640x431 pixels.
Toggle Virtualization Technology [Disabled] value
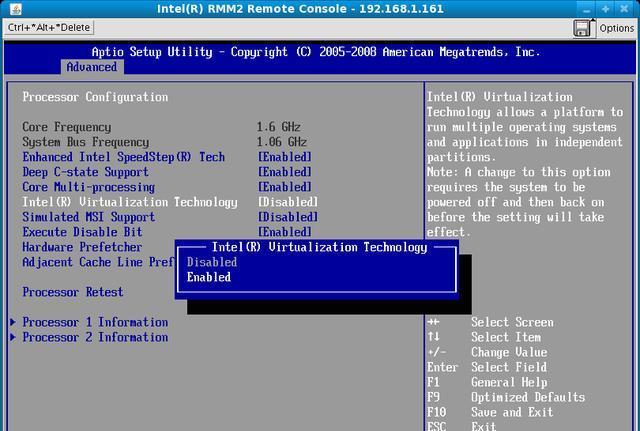[x=288, y=202]
